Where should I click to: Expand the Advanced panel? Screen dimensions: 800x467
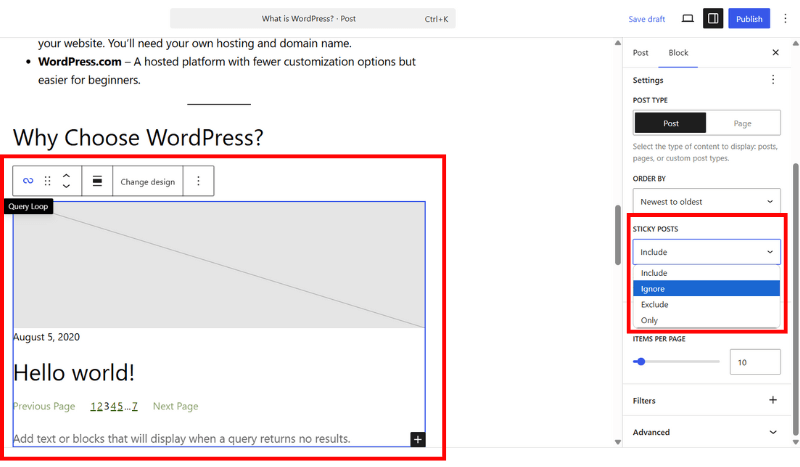706,432
